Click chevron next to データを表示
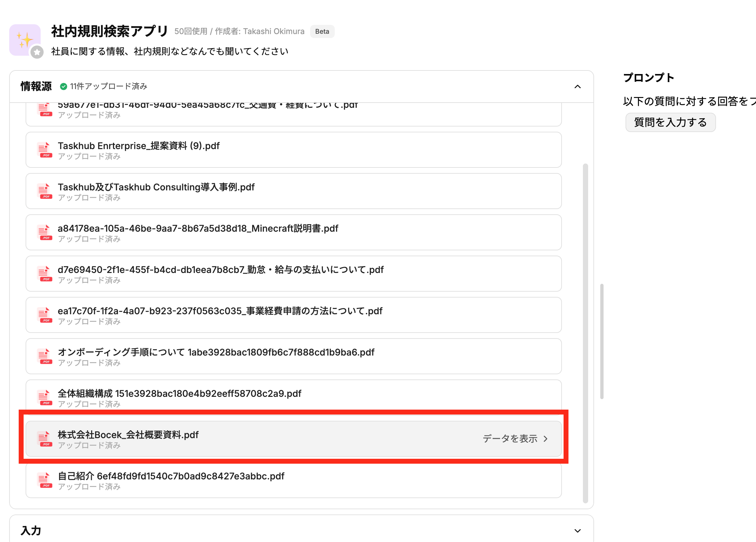Screen dimensions: 756x542 pos(546,439)
